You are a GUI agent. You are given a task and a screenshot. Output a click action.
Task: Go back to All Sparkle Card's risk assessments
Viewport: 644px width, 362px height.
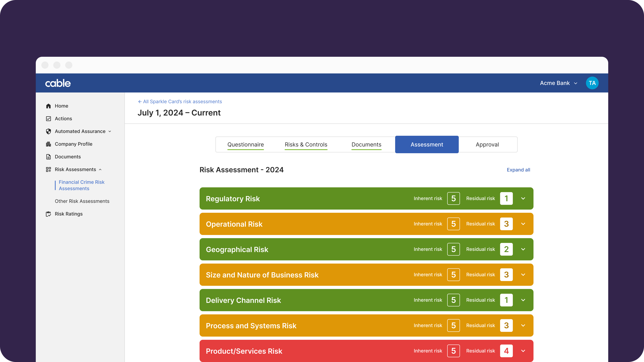[x=180, y=102]
